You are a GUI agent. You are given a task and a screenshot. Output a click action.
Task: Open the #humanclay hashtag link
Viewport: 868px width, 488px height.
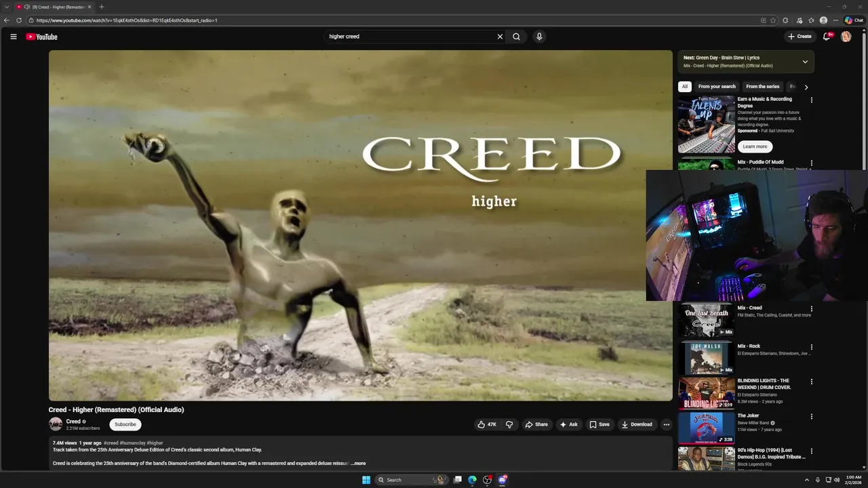pos(132,443)
